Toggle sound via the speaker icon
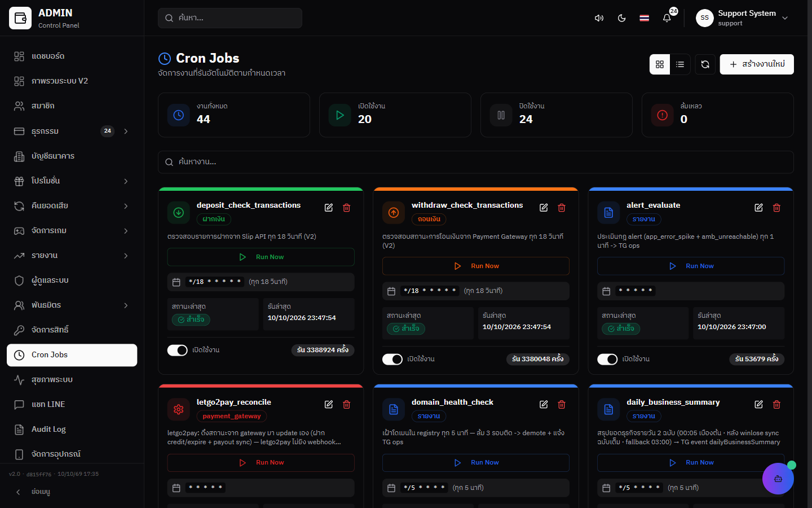The image size is (812, 508). (x=599, y=18)
